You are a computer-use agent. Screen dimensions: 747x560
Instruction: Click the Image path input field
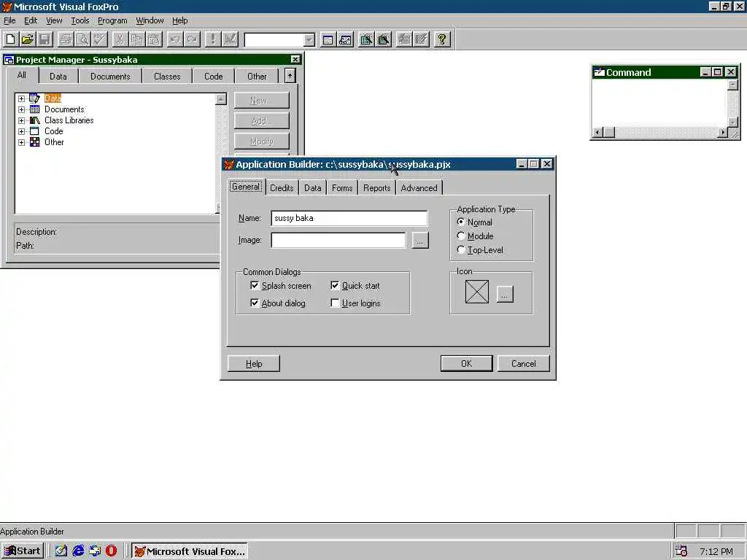(x=338, y=240)
